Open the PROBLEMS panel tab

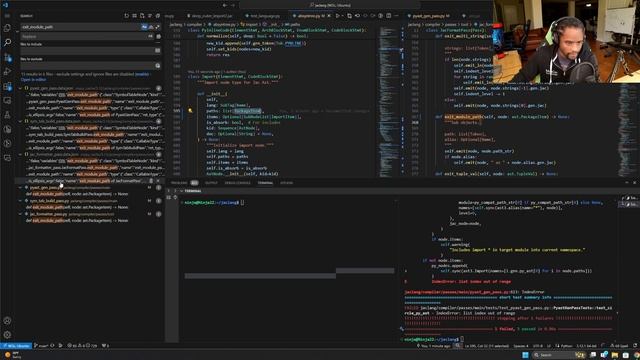click(x=184, y=183)
